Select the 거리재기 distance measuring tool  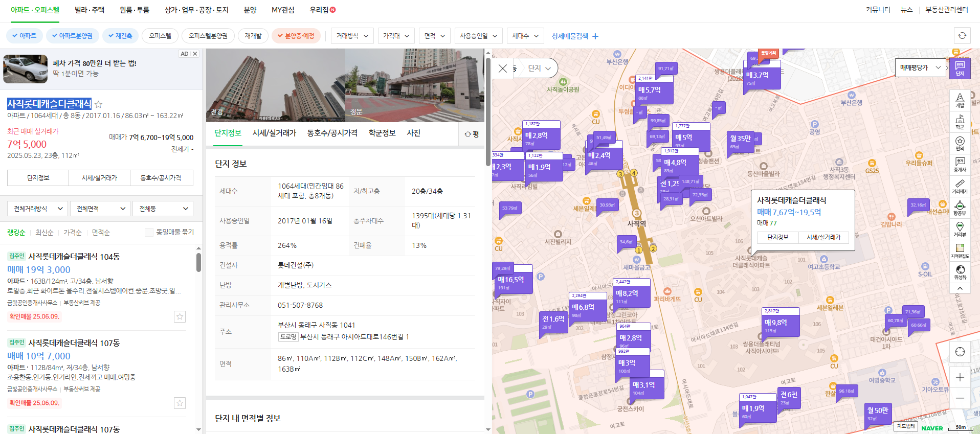pos(960,187)
